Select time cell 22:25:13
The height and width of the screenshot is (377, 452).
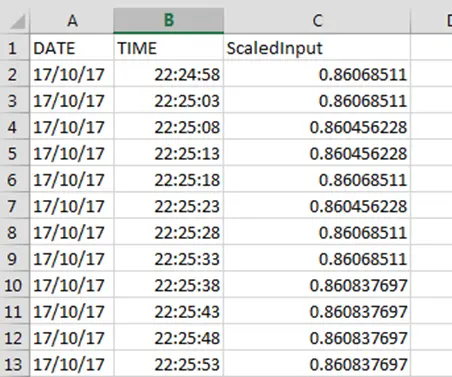169,153
